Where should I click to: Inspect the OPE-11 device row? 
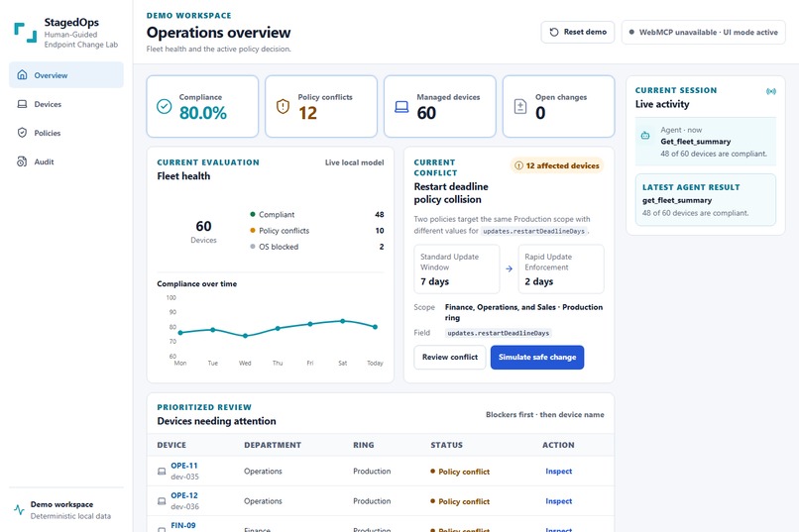point(558,472)
